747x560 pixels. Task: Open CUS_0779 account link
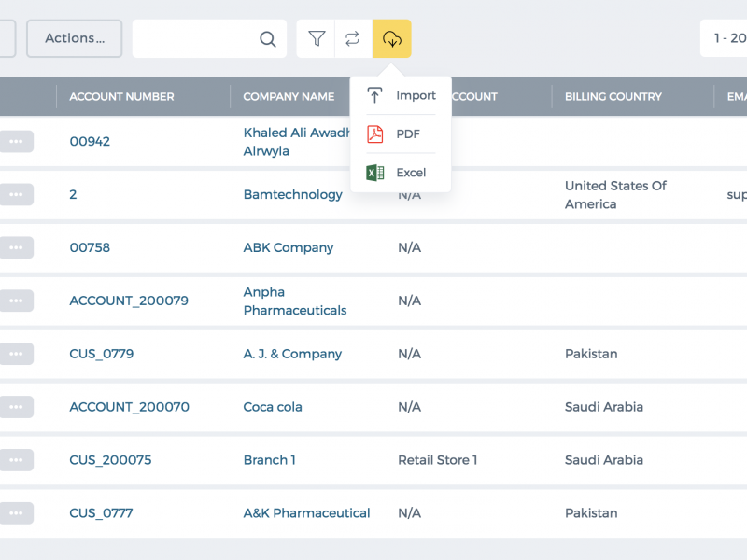tap(102, 354)
